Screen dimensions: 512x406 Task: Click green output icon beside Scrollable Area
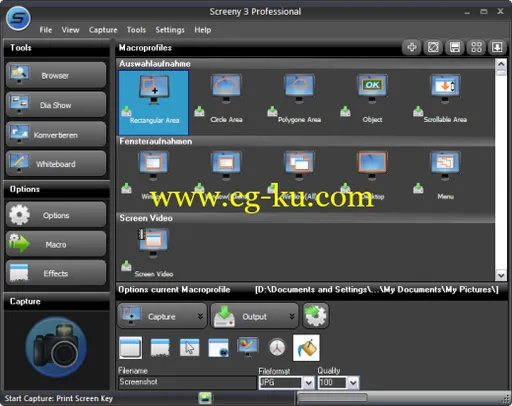tap(418, 111)
